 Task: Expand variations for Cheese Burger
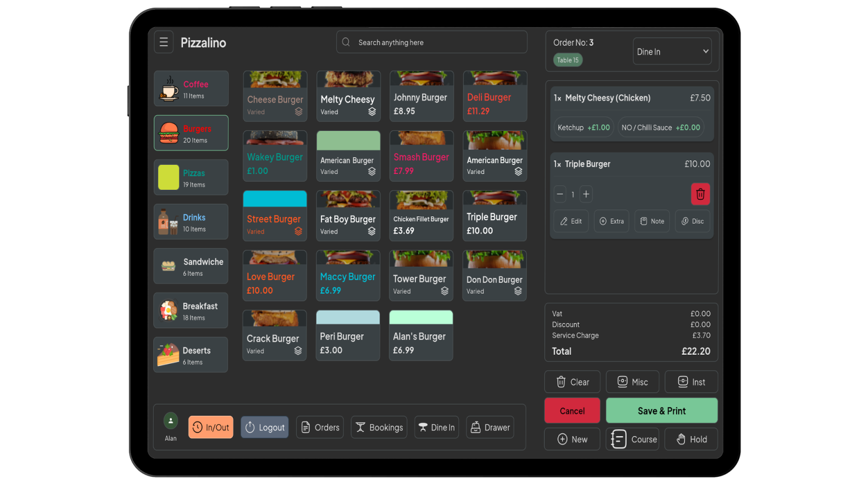[299, 112]
